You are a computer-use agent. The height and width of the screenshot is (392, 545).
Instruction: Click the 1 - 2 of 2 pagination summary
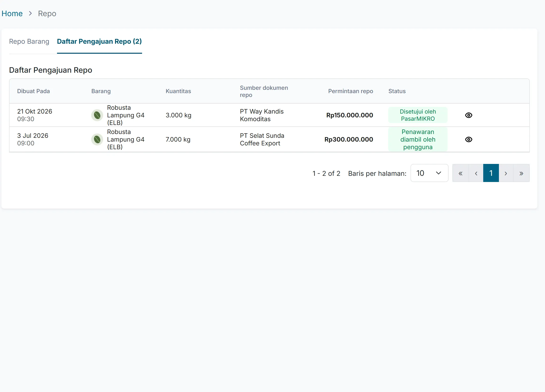pyautogui.click(x=326, y=173)
